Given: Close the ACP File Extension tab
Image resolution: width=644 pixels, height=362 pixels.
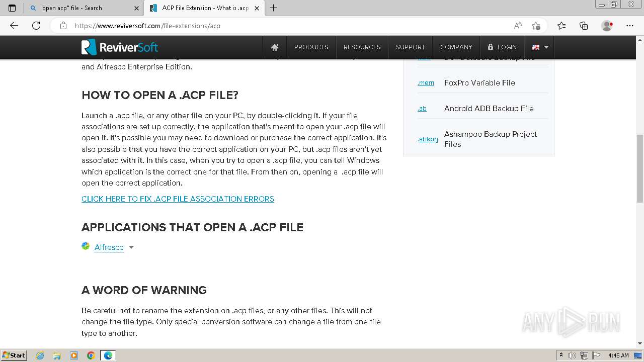Looking at the screenshot, I should [x=257, y=8].
